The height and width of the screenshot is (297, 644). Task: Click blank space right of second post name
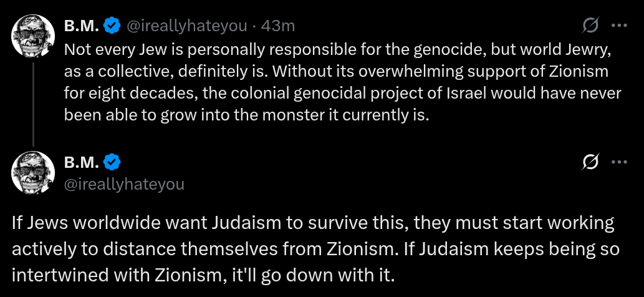pyautogui.click(x=343, y=162)
